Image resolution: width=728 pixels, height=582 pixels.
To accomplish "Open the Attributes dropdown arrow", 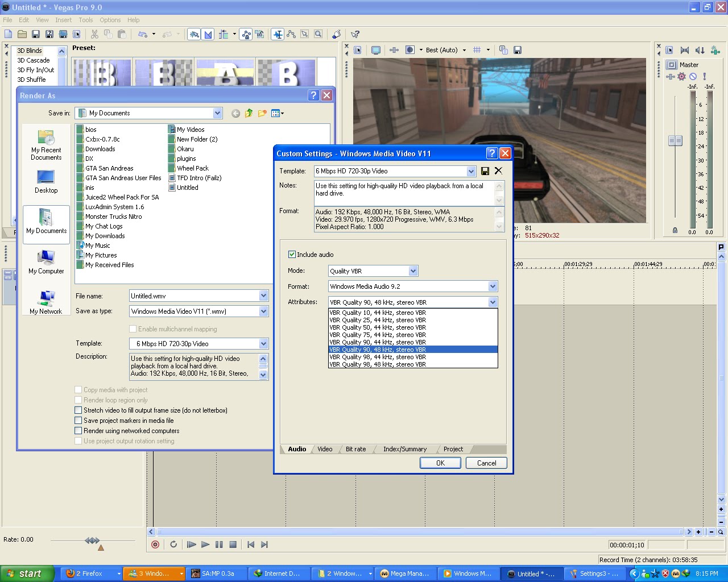I will coord(493,302).
